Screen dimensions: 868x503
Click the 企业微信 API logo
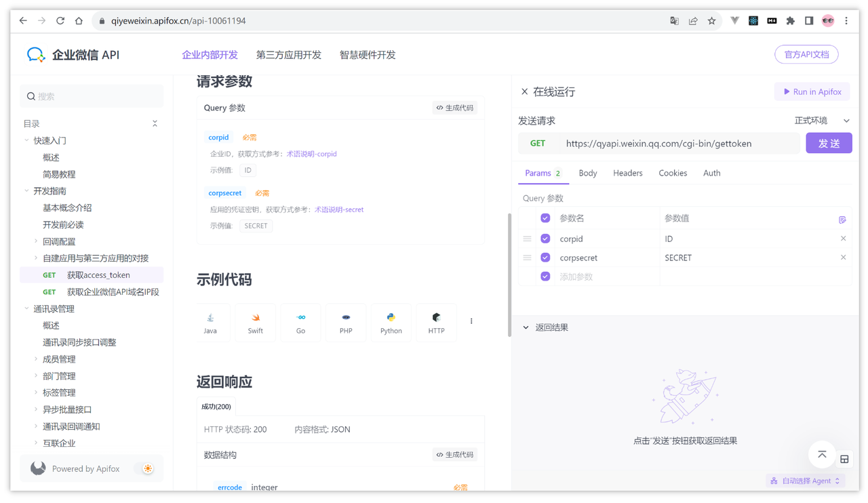[73, 55]
